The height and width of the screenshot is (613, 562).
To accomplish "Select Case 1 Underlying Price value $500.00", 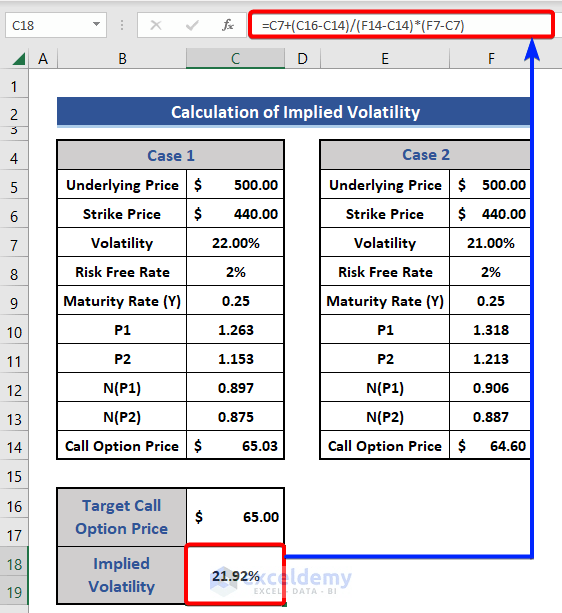I will (x=235, y=185).
